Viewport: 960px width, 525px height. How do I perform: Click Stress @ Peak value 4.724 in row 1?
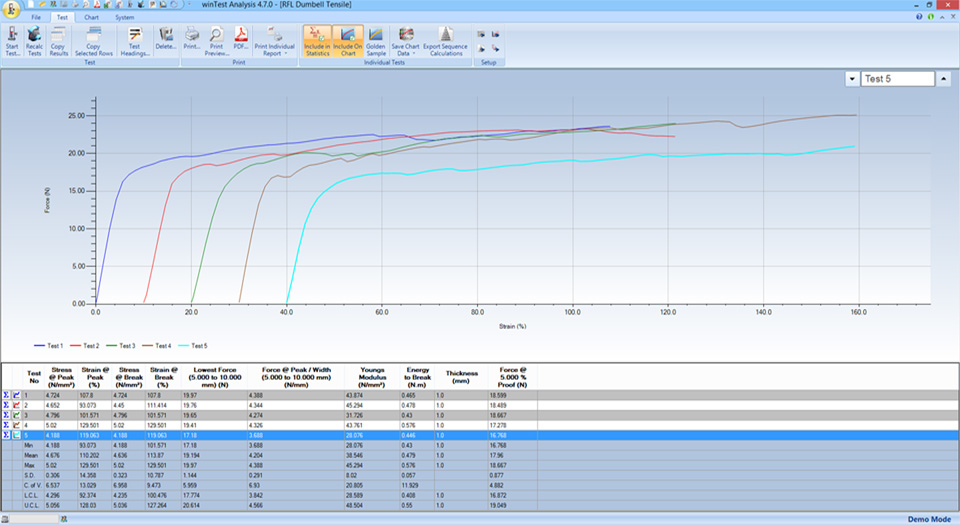(x=53, y=395)
